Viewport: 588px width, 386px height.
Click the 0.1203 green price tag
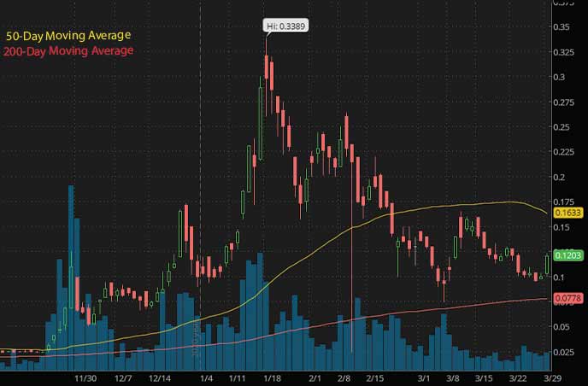coord(568,255)
